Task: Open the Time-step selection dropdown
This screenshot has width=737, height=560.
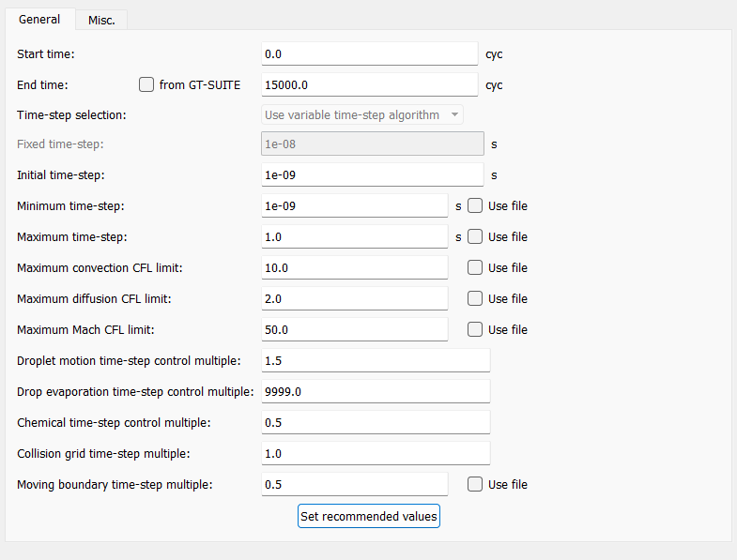Action: [x=361, y=114]
